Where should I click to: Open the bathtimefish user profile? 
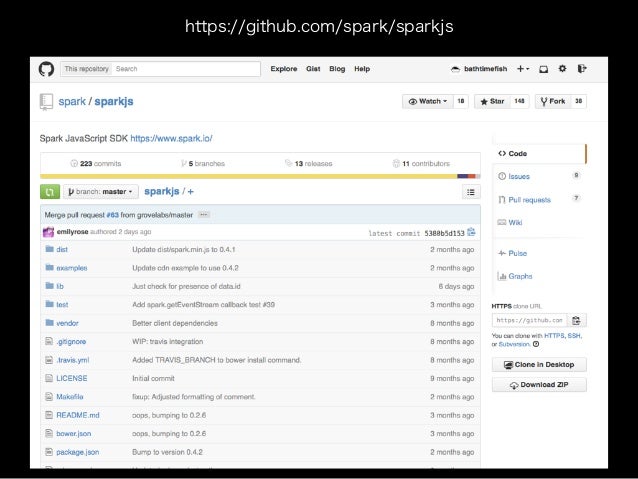(479, 69)
